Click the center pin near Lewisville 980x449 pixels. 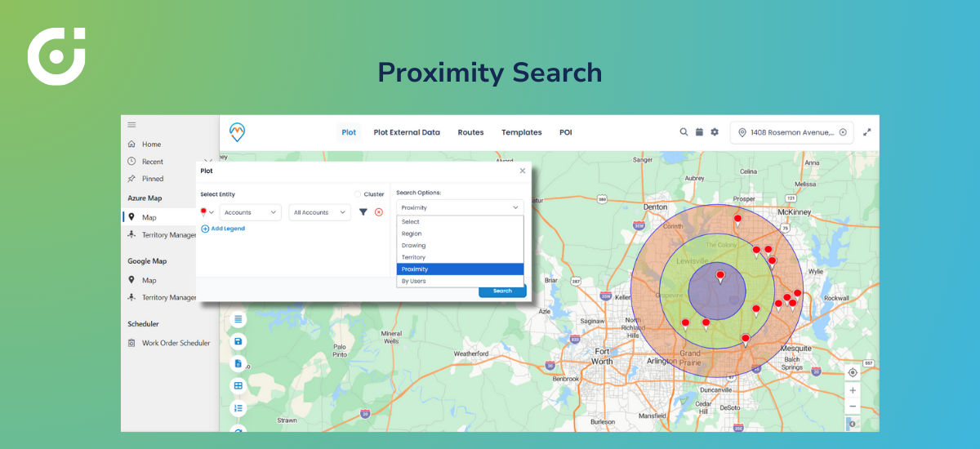[720, 278]
